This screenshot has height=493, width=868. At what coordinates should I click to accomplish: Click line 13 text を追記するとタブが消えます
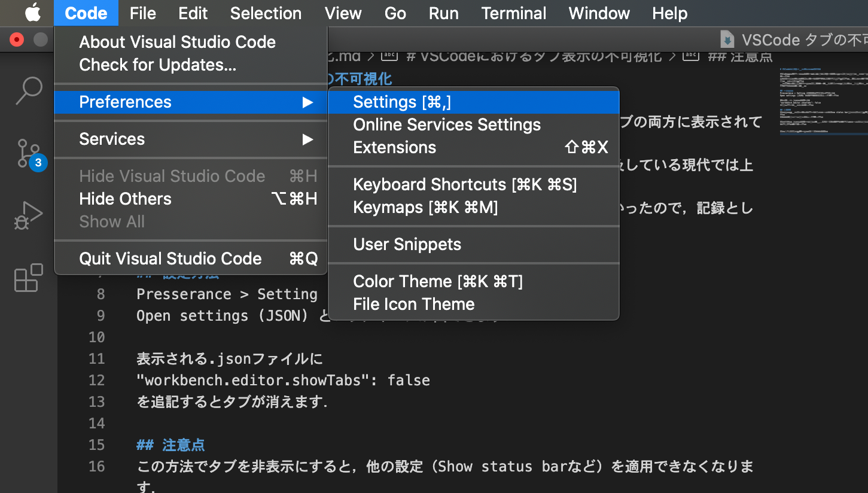click(x=232, y=402)
